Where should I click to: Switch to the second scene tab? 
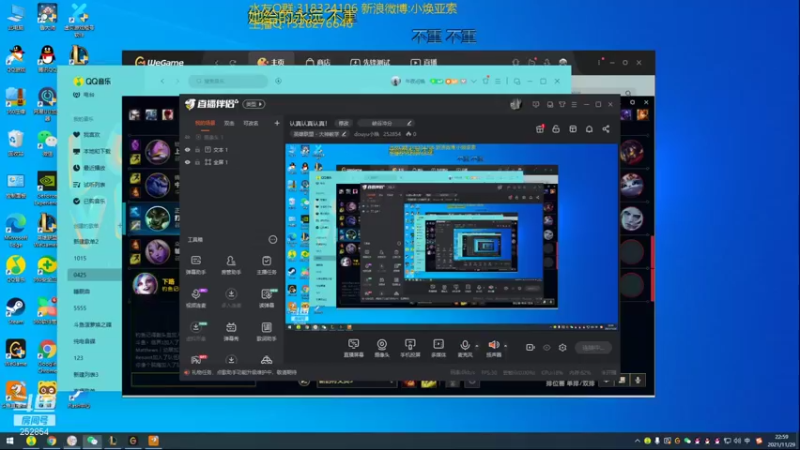coord(229,123)
